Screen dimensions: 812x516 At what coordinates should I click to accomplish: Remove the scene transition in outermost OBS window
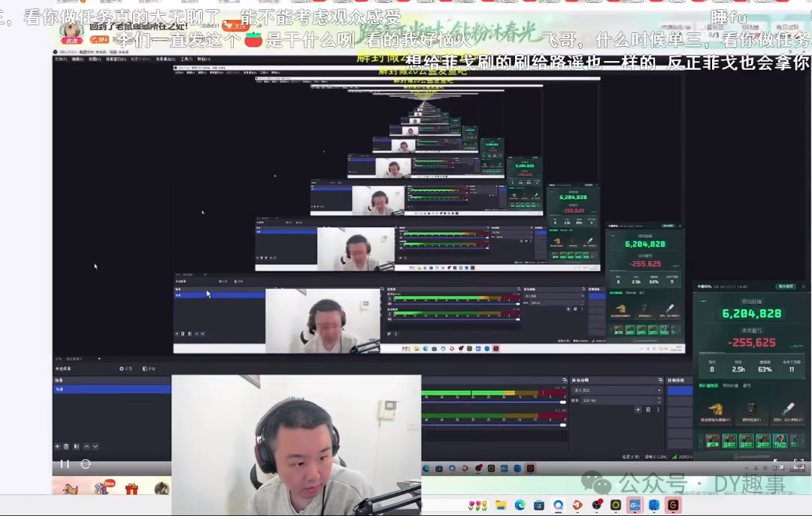(x=648, y=410)
